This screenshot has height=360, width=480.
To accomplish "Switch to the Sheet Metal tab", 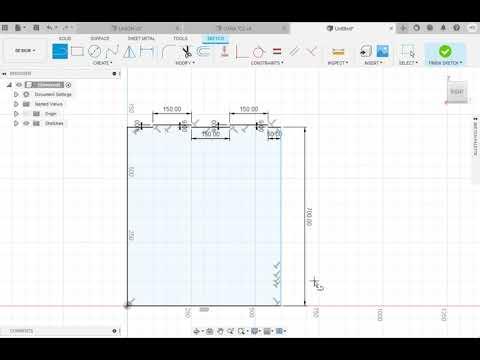I will pos(141,39).
